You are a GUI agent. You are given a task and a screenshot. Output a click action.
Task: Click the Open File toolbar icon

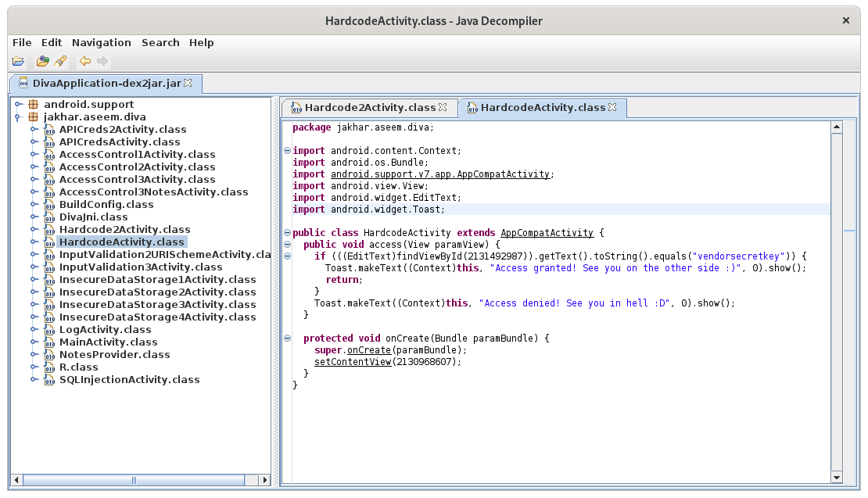coord(18,61)
